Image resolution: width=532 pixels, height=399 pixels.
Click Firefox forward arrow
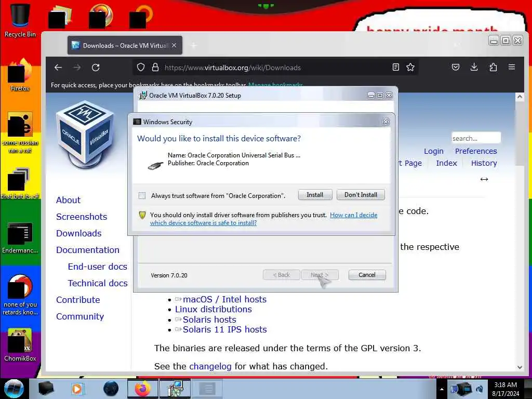click(x=77, y=68)
